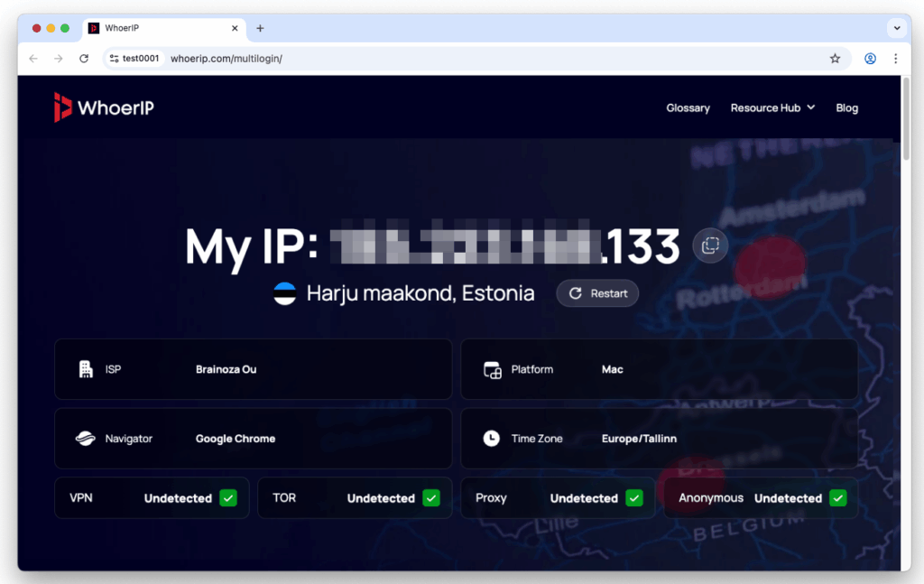Click the Time Zone clock icon
Screen dimensions: 924x584
[492, 439]
